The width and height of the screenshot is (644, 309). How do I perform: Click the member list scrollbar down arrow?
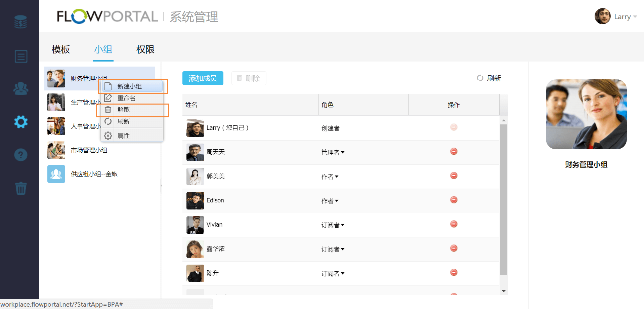pyautogui.click(x=504, y=291)
